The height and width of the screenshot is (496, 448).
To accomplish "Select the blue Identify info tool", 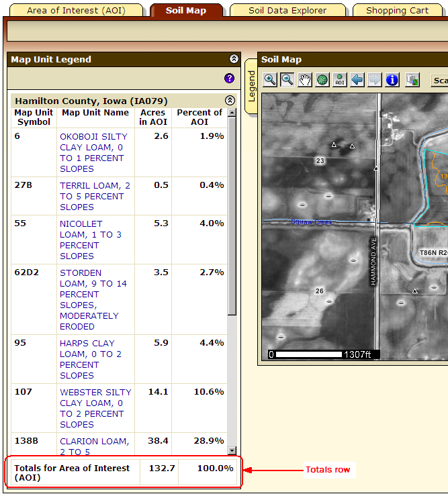I will click(x=392, y=80).
